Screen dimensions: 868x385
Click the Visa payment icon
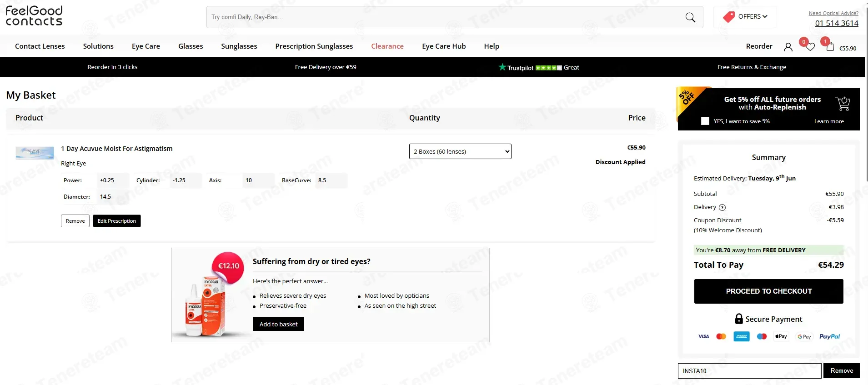[703, 336]
